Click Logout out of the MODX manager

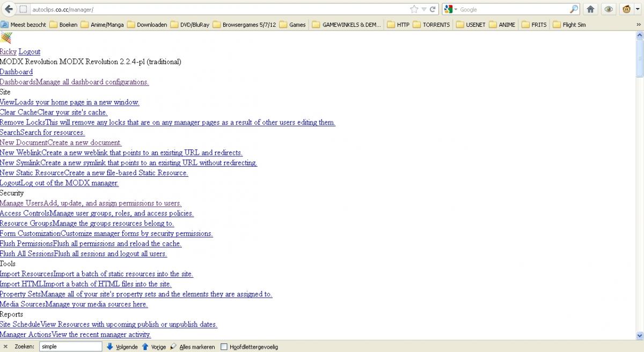pyautogui.click(x=59, y=183)
